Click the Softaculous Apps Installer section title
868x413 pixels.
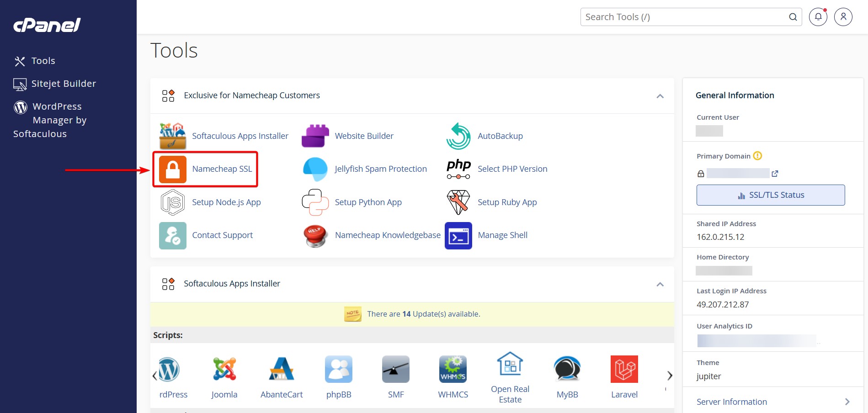click(232, 284)
